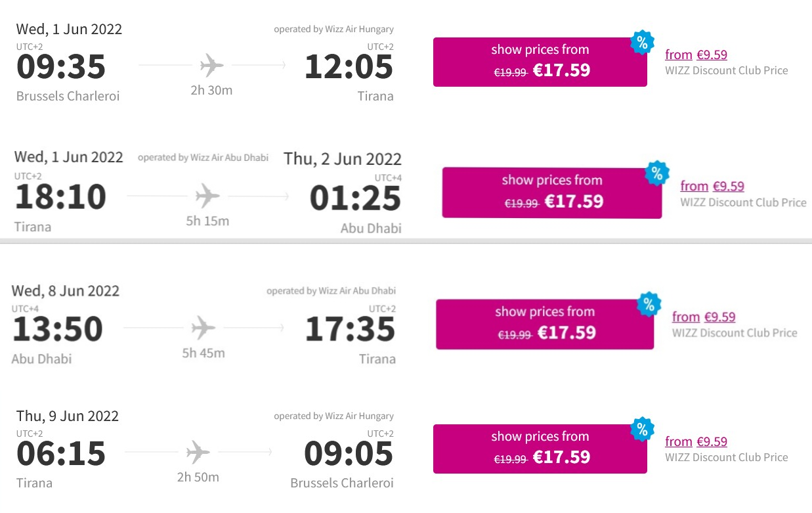Image resolution: width=812 pixels, height=513 pixels.
Task: Open €9.59 Discount Club link for 18:10 flight
Action: [x=712, y=186]
